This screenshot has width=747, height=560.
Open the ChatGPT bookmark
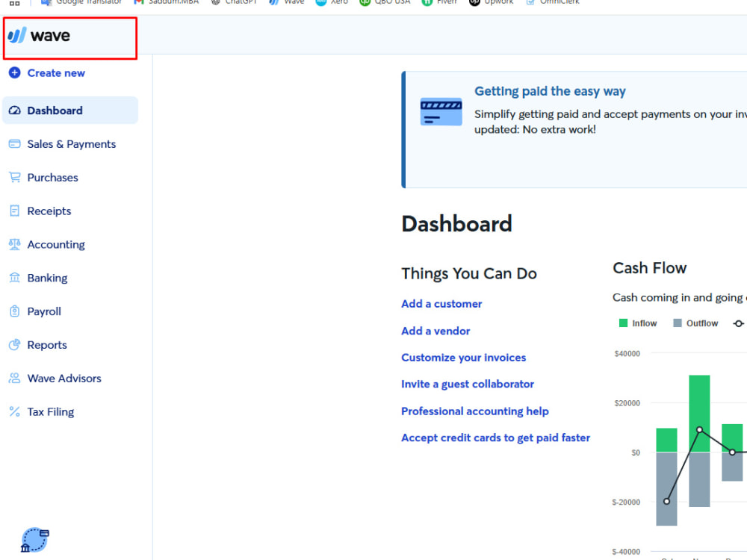(x=234, y=2)
